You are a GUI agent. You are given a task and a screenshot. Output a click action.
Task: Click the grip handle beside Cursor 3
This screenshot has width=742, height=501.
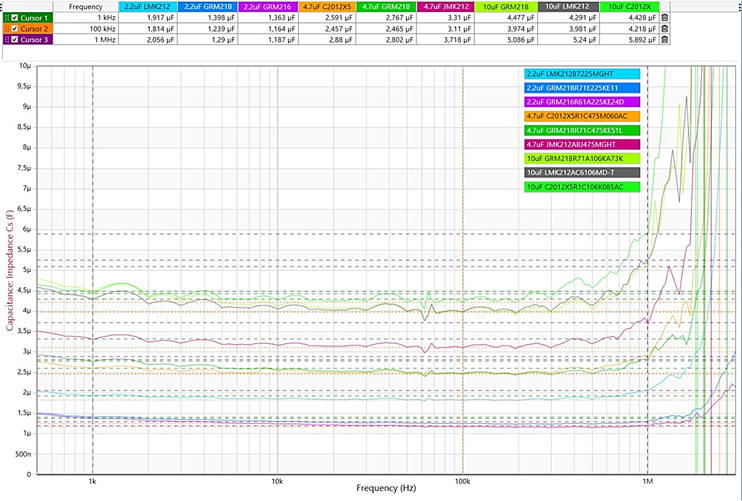click(5, 40)
